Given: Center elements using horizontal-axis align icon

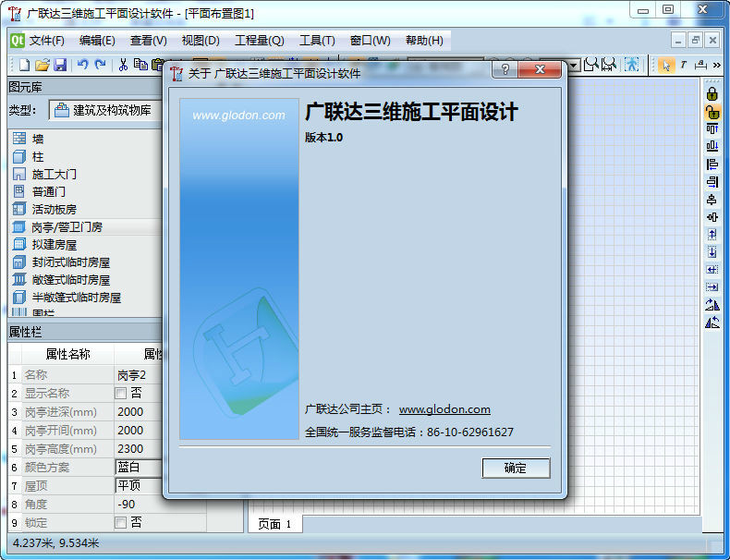Looking at the screenshot, I should click(712, 200).
